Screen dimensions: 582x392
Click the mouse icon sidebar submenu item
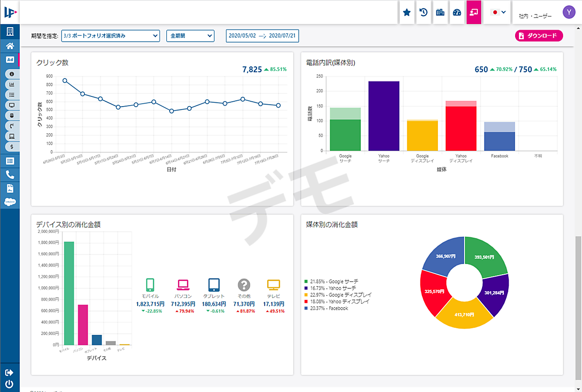[x=12, y=115]
